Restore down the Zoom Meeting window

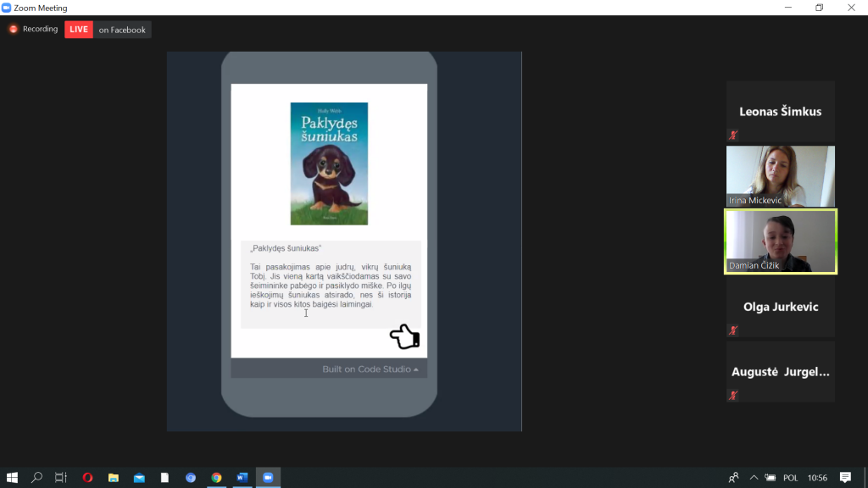[x=820, y=8]
